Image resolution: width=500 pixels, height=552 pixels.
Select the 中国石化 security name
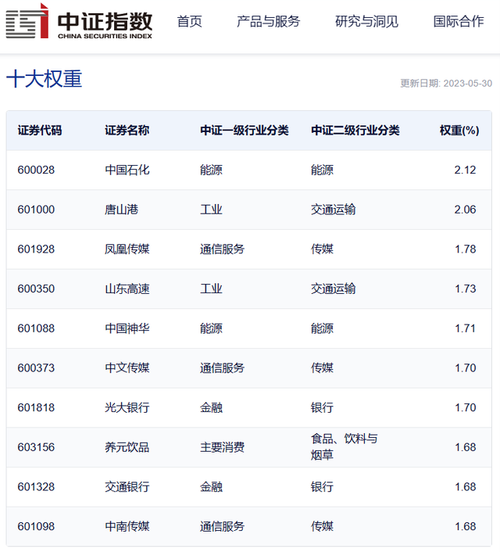127,170
